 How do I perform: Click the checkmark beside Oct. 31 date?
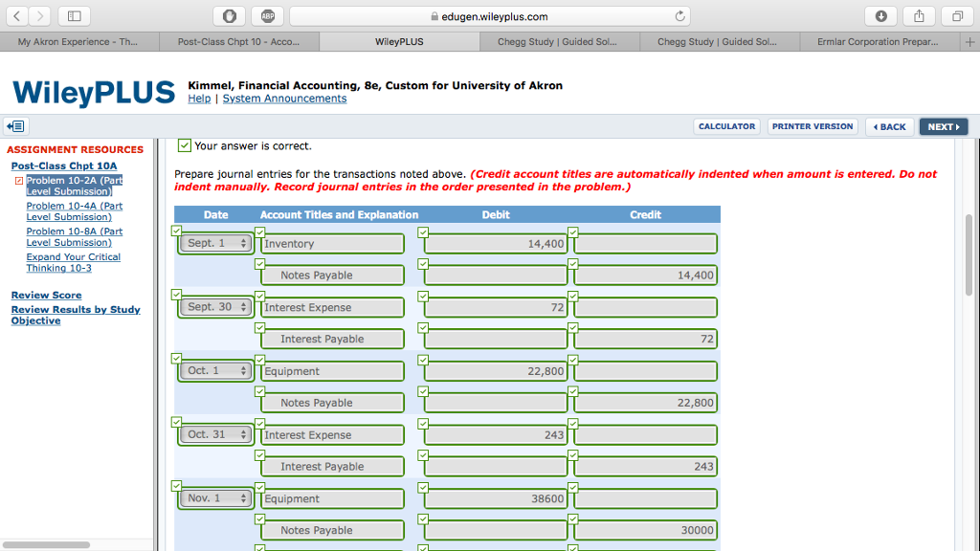pos(176,422)
